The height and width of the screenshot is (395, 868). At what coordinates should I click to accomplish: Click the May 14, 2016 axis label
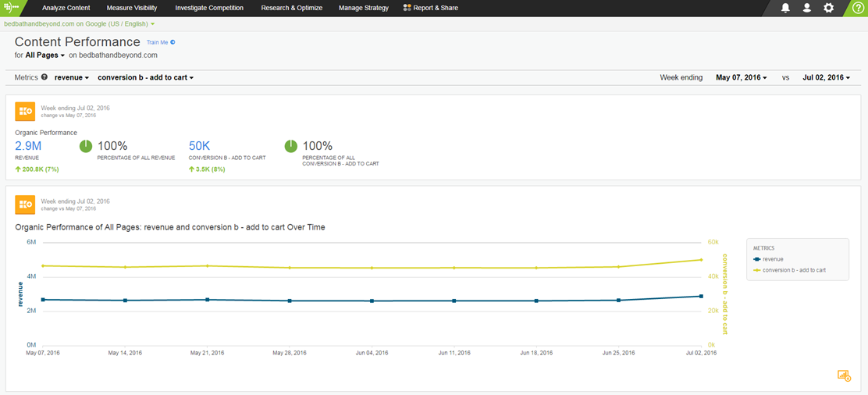click(125, 352)
